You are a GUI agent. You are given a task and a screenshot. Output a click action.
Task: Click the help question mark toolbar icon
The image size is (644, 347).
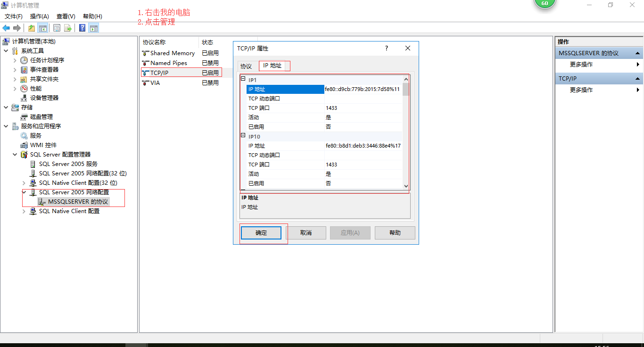pyautogui.click(x=81, y=27)
